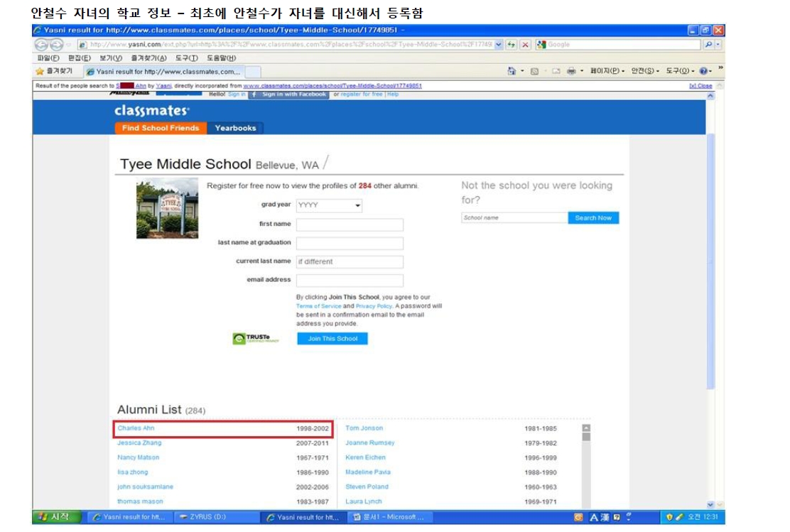The height and width of the screenshot is (532, 790).
Task: Open a new blank browser tab
Action: pos(253,72)
